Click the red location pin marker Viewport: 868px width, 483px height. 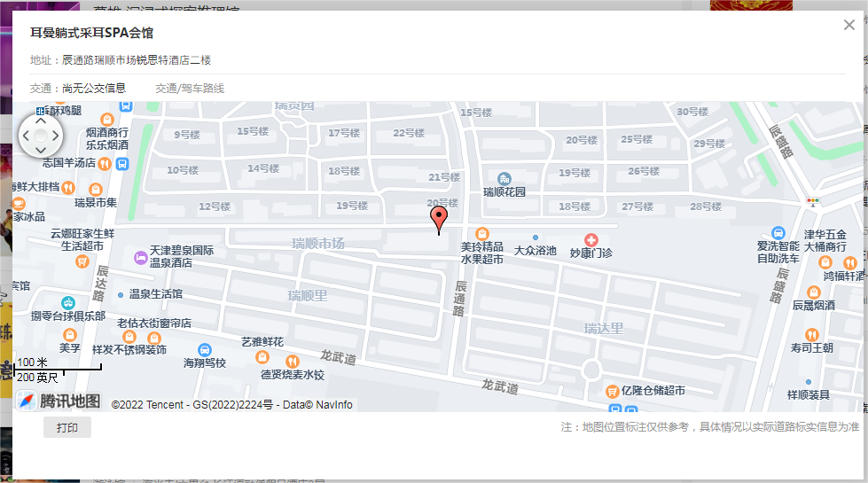[x=438, y=220]
